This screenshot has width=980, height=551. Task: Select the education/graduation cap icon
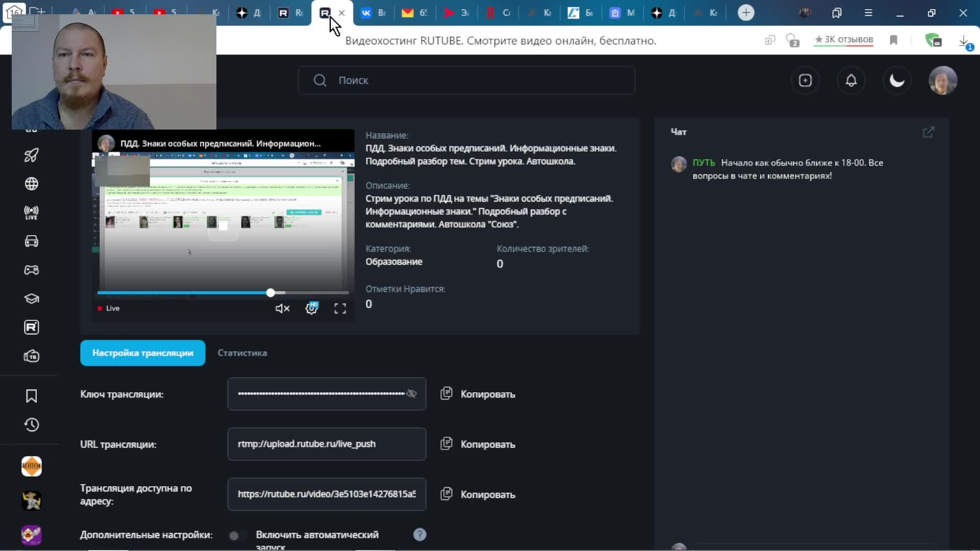32,298
